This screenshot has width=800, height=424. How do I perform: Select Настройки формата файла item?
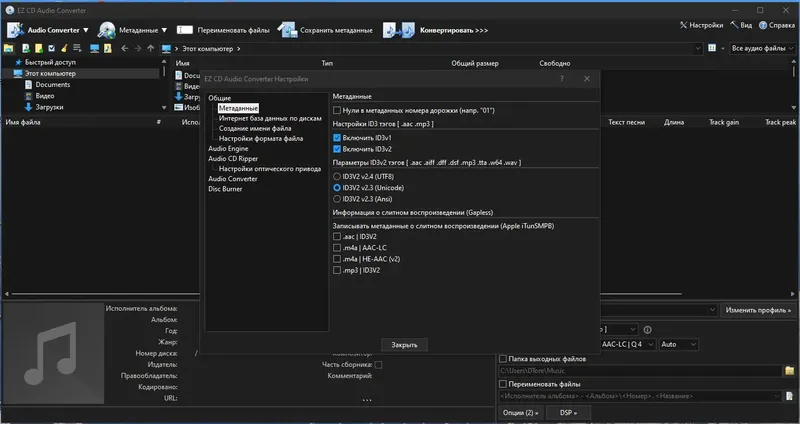coord(261,138)
